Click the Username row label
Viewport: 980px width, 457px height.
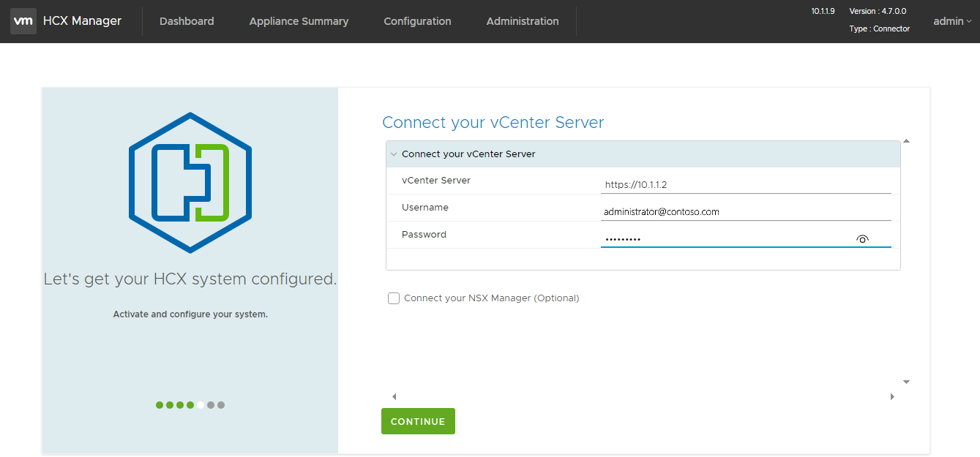coord(425,208)
